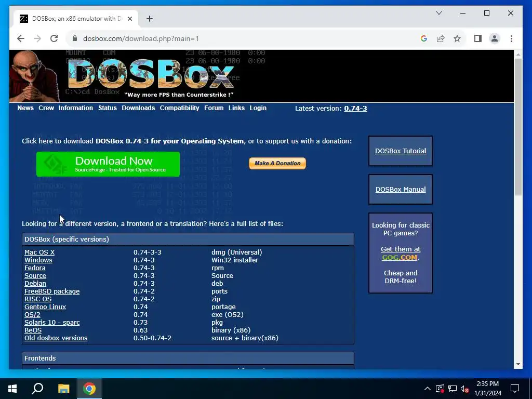The image size is (532, 399).
Task: Open the News page
Action: coord(25,108)
